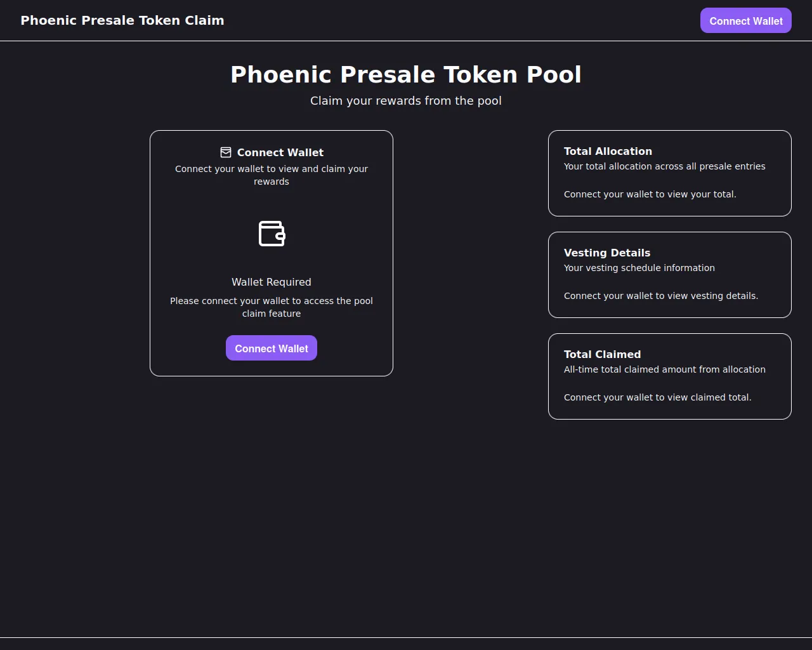Click the small wallet icon beside Connect Wallet heading
The height and width of the screenshot is (650, 812).
tap(225, 152)
